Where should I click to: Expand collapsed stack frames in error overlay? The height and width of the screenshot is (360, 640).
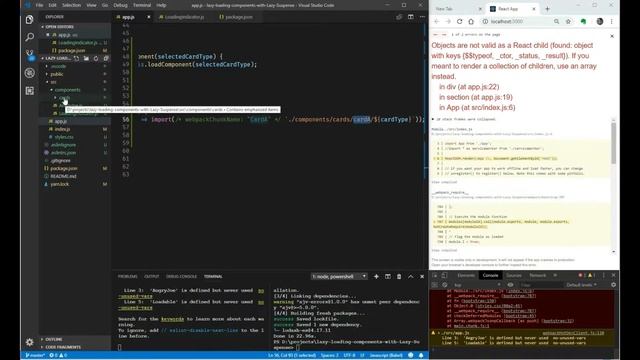point(464,119)
